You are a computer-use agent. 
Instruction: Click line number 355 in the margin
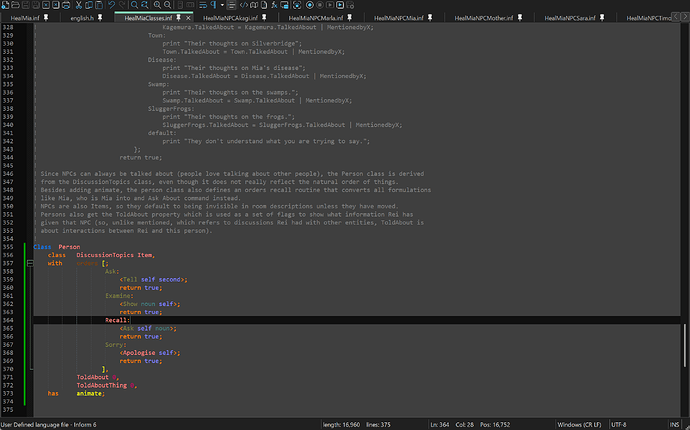click(8, 247)
